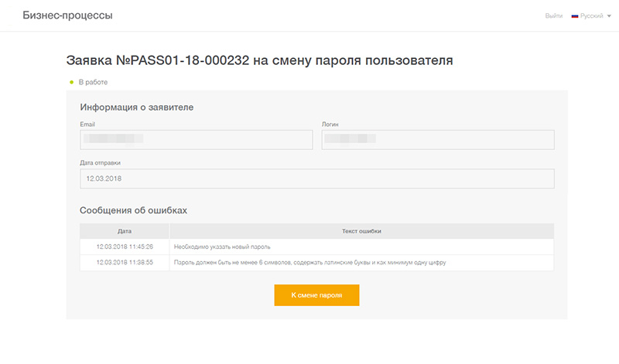Image resolution: width=619 pixels, height=364 pixels.
Task: Click the Текст ошибки column header
Action: pos(361,231)
